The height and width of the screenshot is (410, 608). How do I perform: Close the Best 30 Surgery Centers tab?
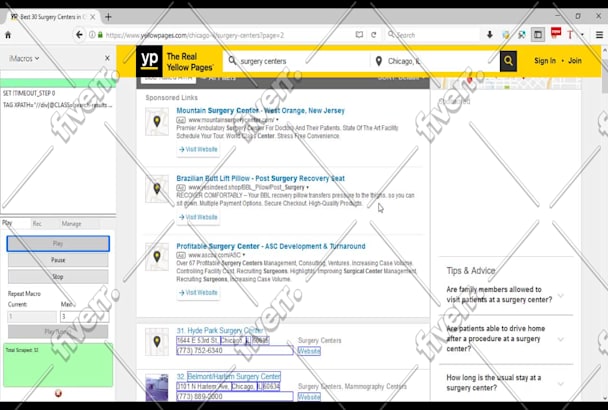pyautogui.click(x=93, y=17)
